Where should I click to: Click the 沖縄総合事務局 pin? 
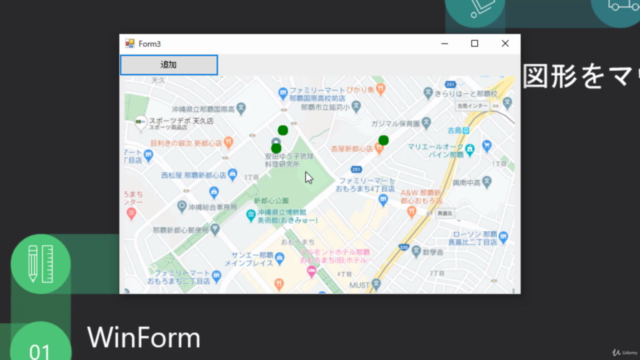182,207
